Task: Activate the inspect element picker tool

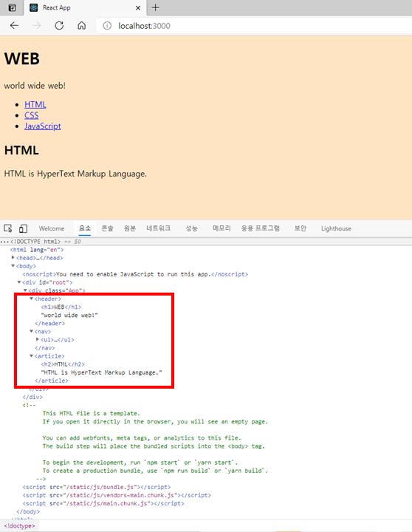Action: click(x=8, y=228)
